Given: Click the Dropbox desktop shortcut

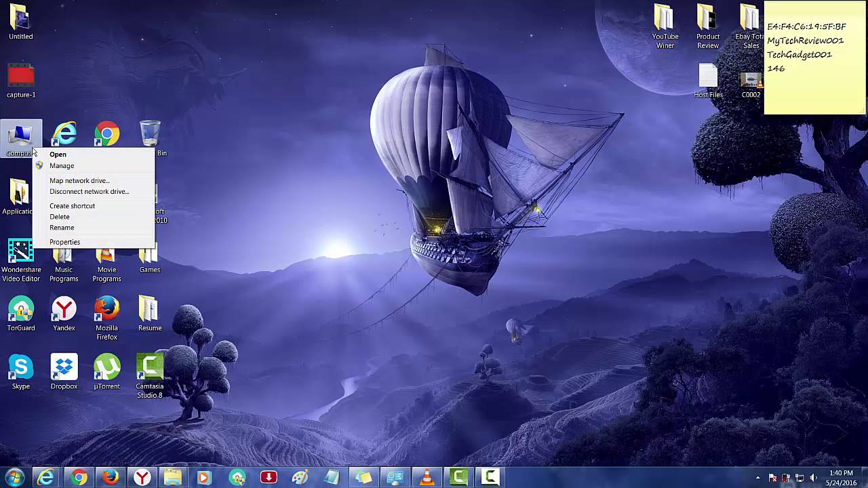Looking at the screenshot, I should (64, 372).
